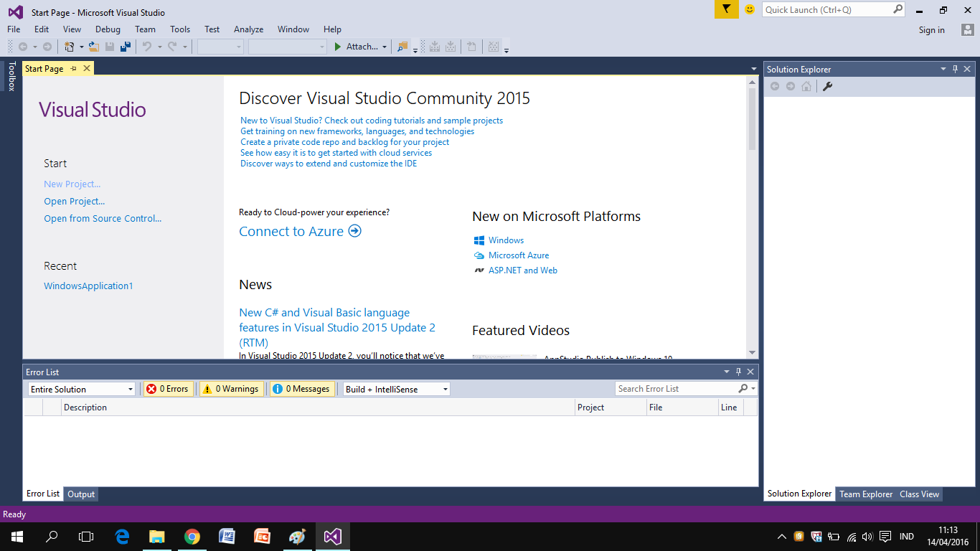This screenshot has height=551, width=980.
Task: Open the recent WindowsApplication1 project
Action: pyautogui.click(x=88, y=286)
